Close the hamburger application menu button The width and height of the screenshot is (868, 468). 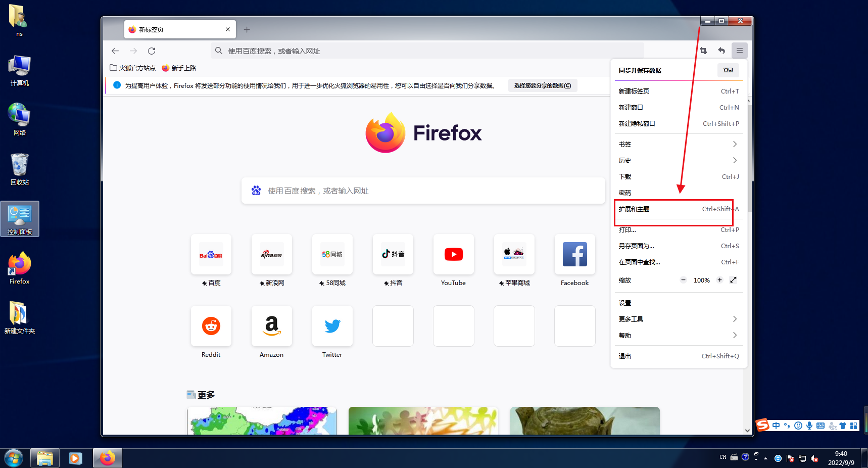[740, 51]
